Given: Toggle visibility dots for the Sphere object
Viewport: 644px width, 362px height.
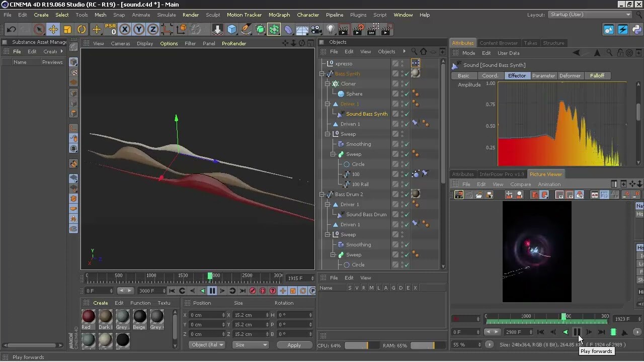Looking at the screenshot, I should click(x=401, y=93).
